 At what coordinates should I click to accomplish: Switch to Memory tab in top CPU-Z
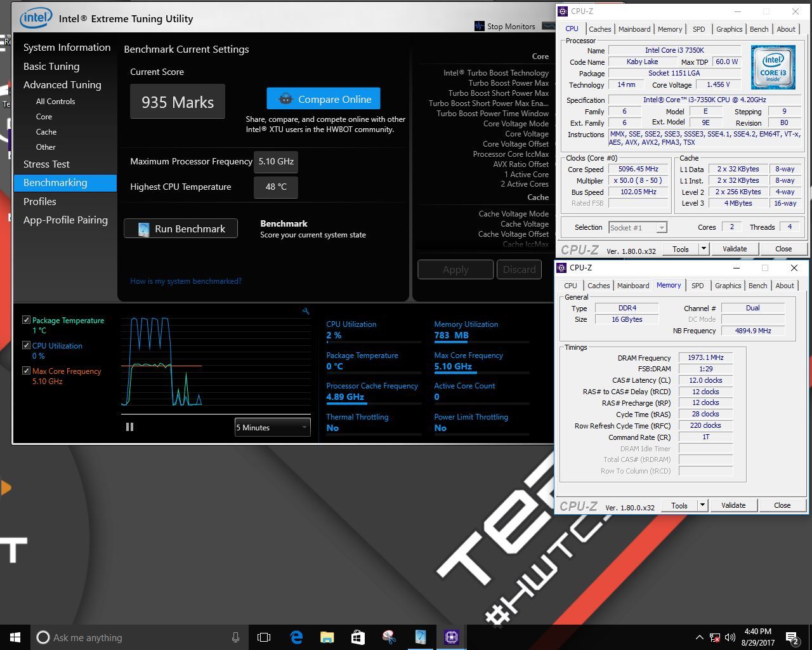coord(670,29)
